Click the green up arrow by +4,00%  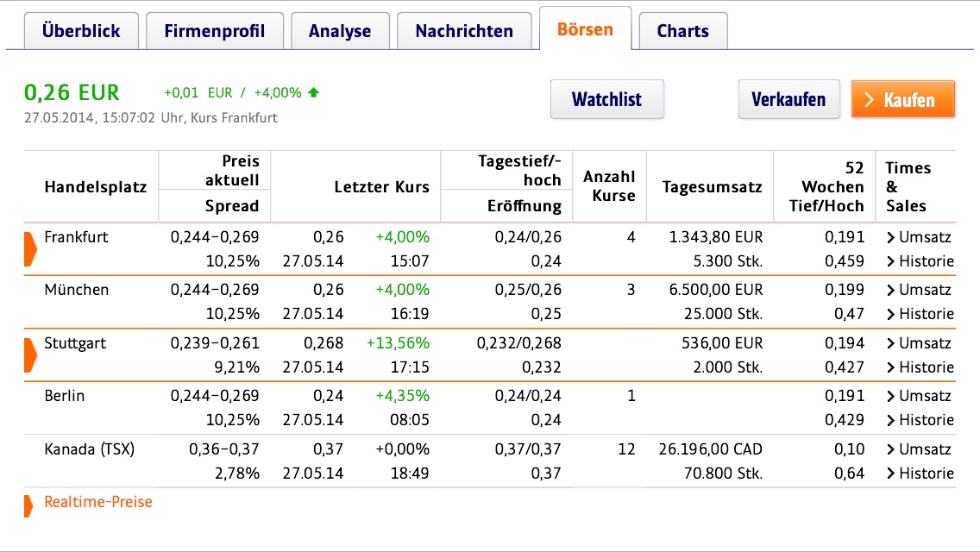(313, 93)
